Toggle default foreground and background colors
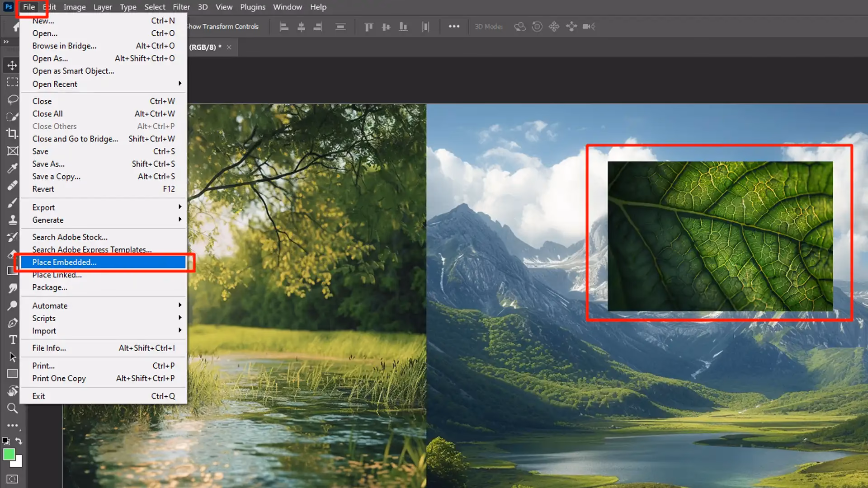Viewport: 868px width, 488px height. (x=6, y=441)
